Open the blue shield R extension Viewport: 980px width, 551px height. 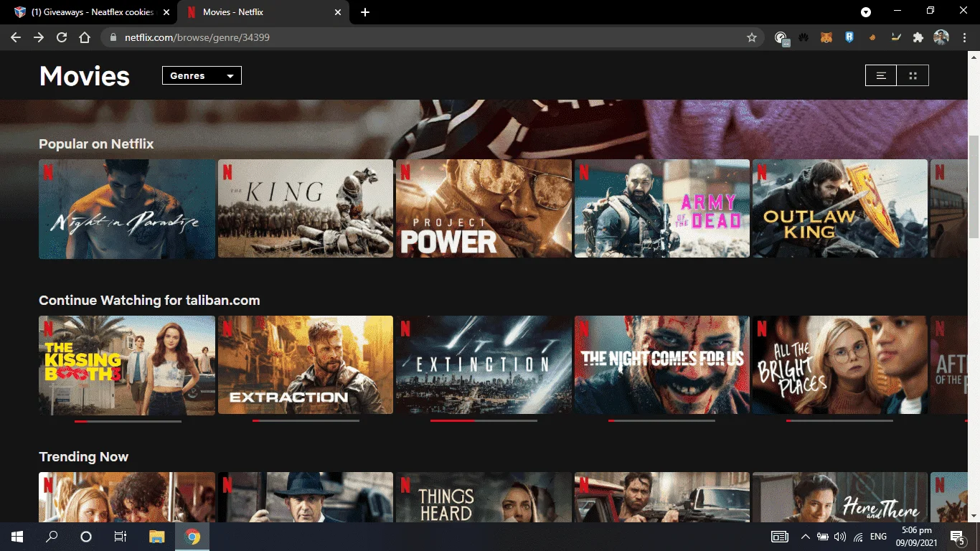pyautogui.click(x=849, y=37)
